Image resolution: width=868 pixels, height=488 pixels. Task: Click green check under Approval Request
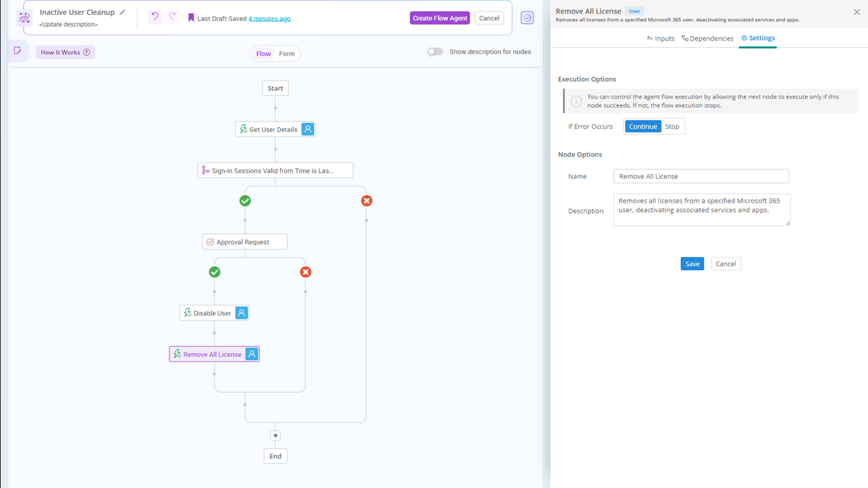click(x=214, y=272)
